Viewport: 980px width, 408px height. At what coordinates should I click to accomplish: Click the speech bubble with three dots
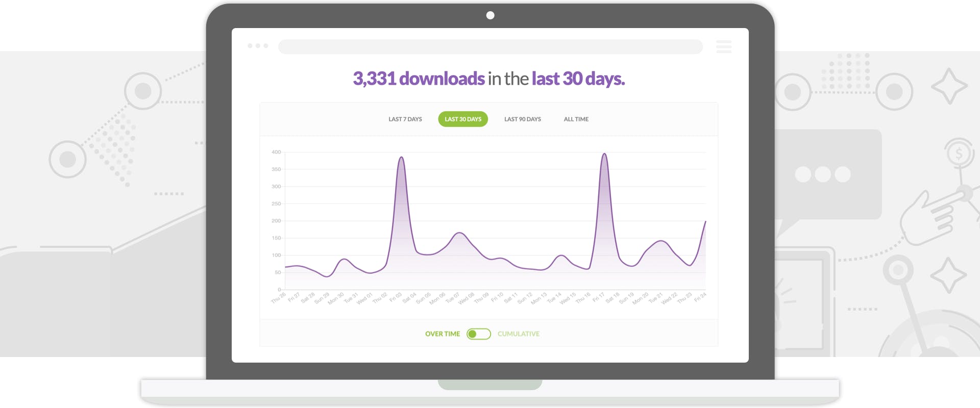tap(823, 174)
